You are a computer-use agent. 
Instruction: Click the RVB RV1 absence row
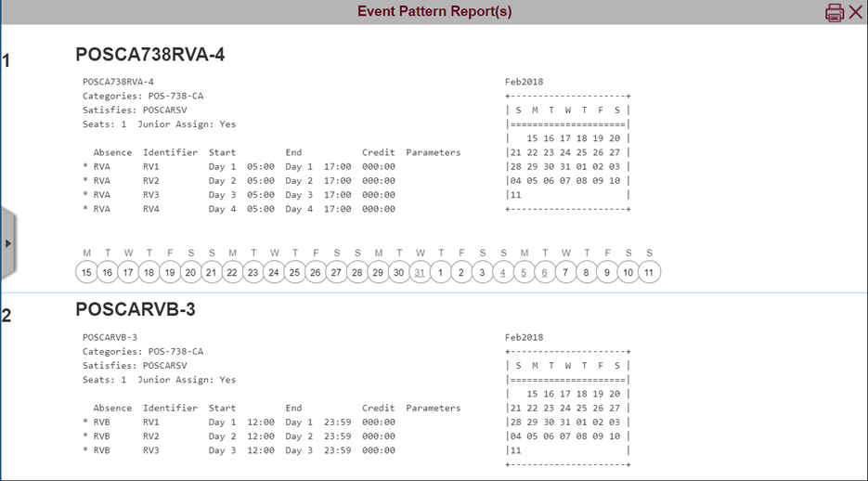(240, 422)
